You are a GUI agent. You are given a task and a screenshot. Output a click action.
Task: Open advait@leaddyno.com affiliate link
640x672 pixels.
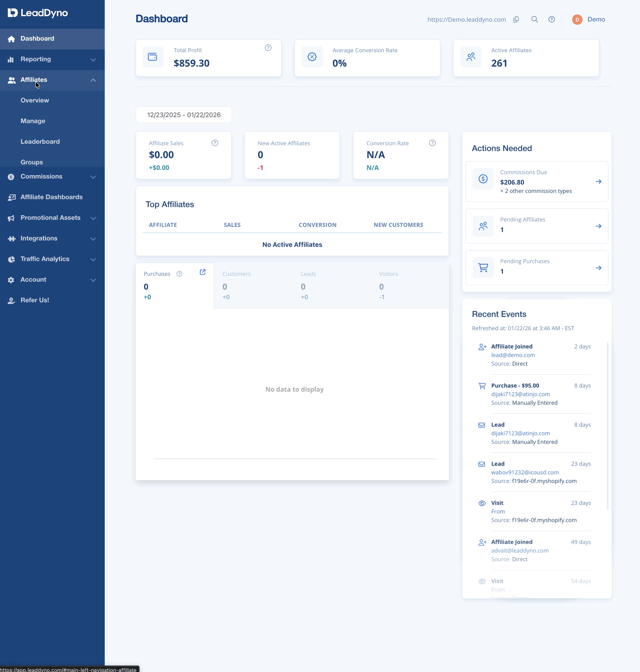520,550
